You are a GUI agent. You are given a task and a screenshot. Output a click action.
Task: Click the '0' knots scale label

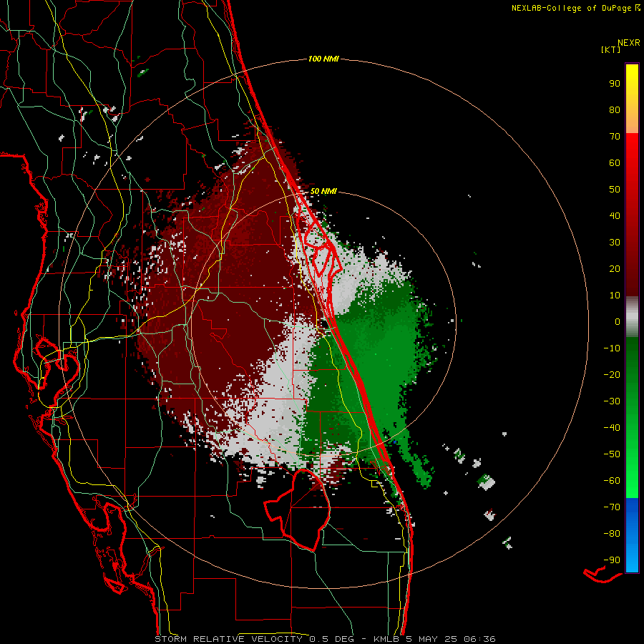pos(618,321)
